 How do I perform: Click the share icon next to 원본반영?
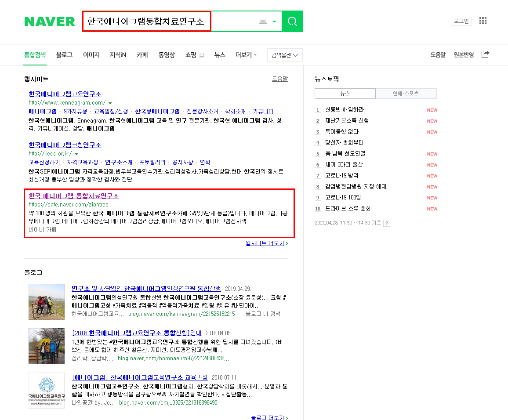tap(485, 54)
